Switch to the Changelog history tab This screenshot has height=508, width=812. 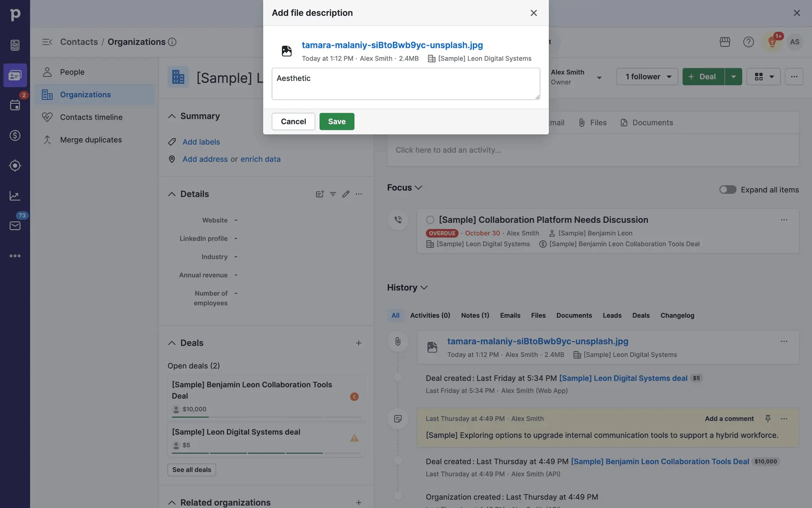coord(677,315)
